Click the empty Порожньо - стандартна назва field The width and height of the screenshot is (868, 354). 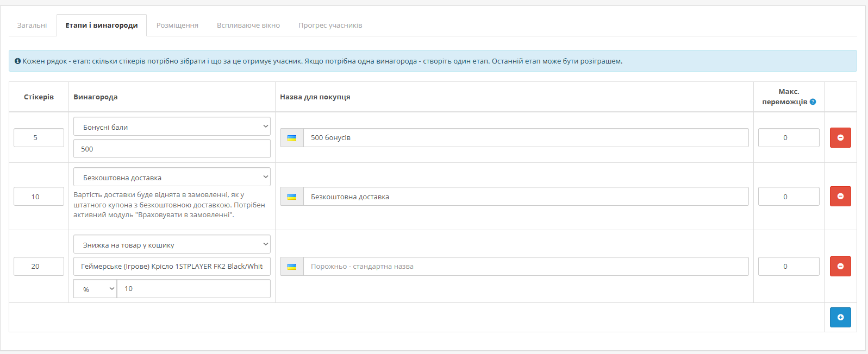tap(526, 267)
